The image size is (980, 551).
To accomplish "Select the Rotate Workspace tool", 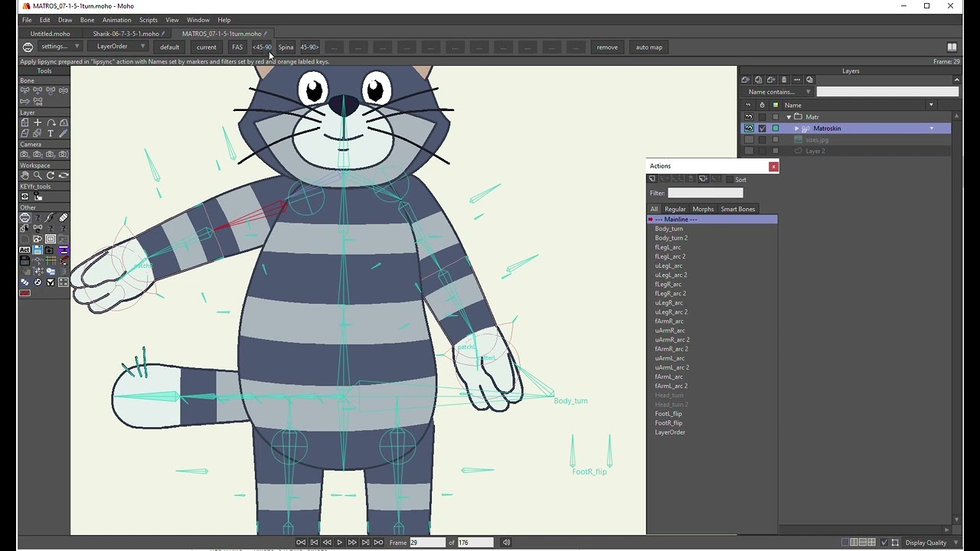I will [51, 175].
